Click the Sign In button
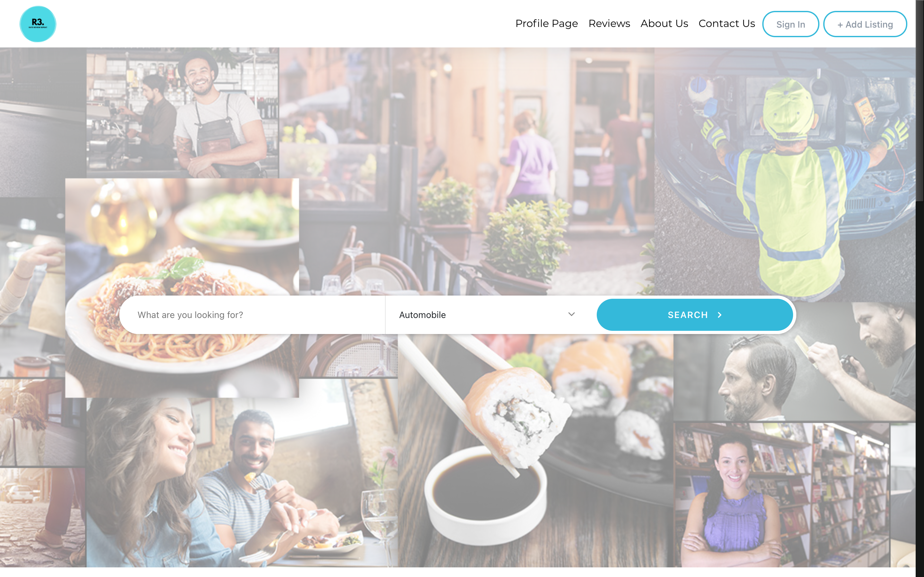This screenshot has width=924, height=577. tap(790, 24)
